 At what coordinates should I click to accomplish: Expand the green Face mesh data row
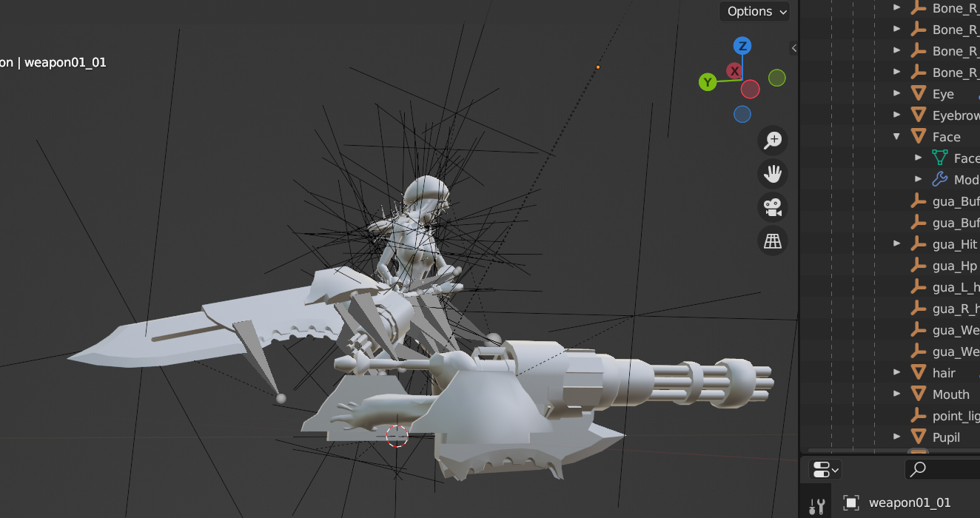tap(919, 158)
